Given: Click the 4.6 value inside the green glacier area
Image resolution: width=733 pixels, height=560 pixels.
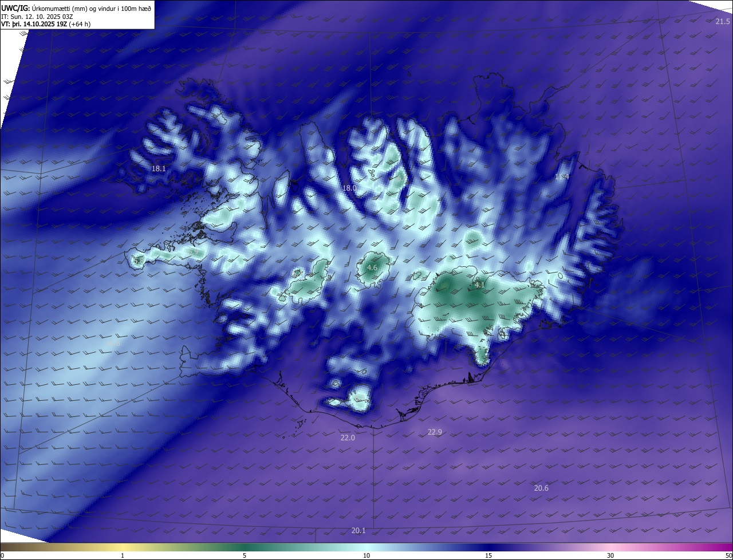Looking at the screenshot, I should [372, 267].
